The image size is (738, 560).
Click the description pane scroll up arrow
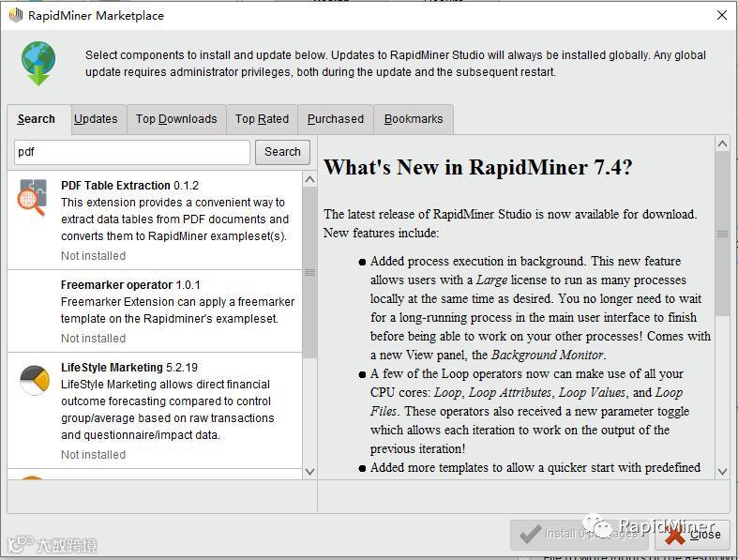[722, 144]
